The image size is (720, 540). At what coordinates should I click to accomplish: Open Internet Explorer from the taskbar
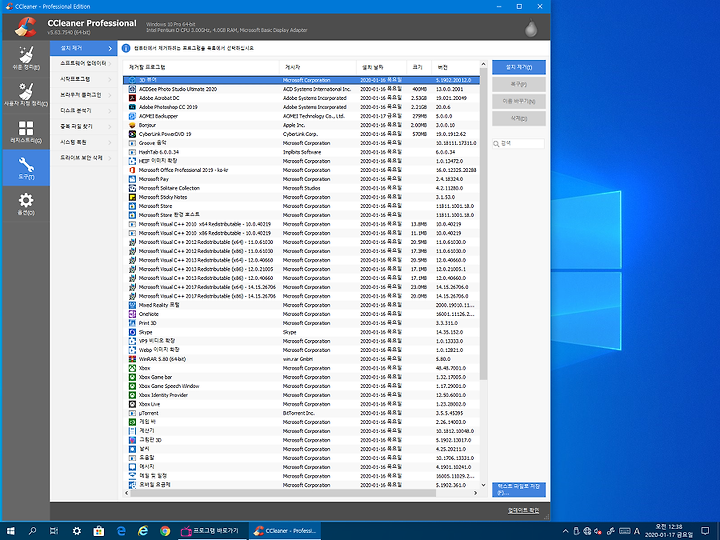(143, 531)
